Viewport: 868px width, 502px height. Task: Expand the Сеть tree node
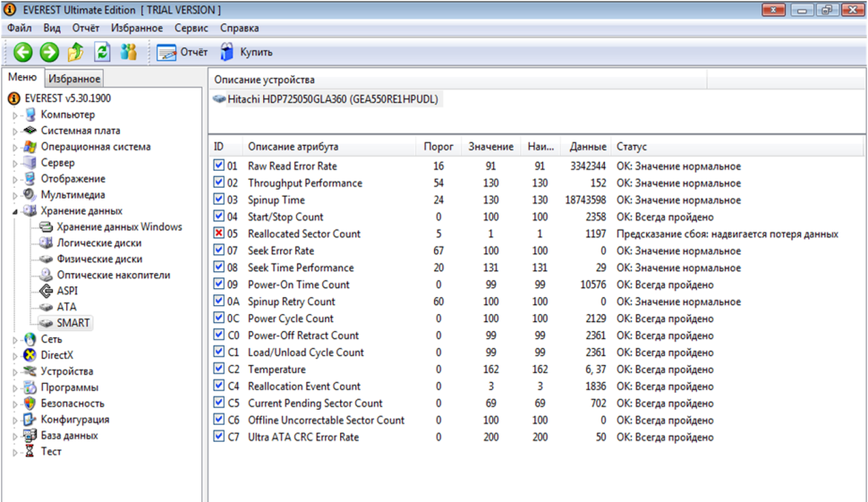15,340
